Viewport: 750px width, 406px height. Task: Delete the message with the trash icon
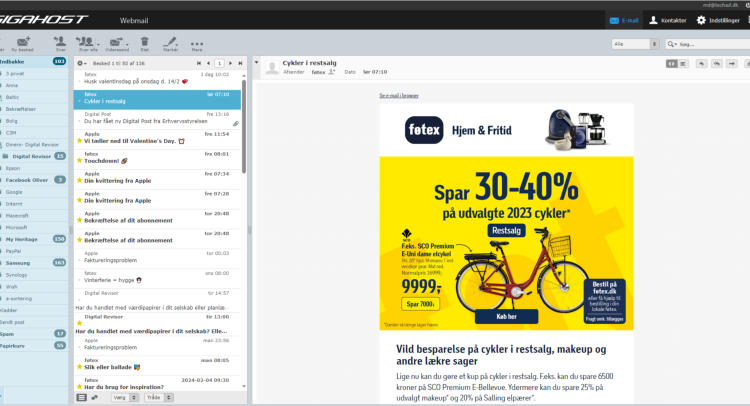144,44
